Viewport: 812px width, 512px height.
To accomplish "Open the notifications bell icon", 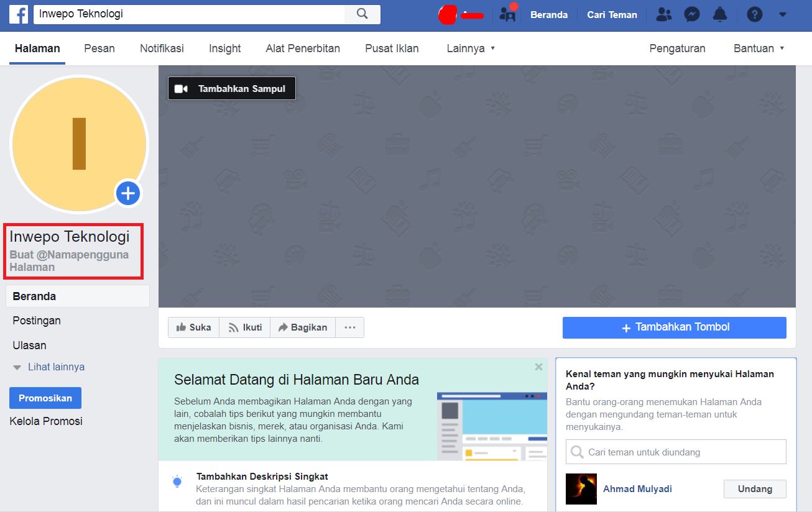I will pos(720,14).
